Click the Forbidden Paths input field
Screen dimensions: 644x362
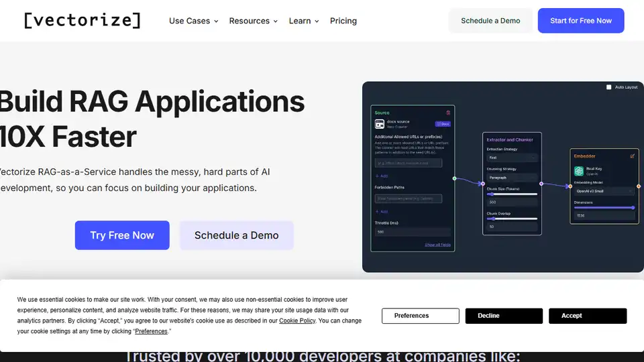(x=409, y=198)
